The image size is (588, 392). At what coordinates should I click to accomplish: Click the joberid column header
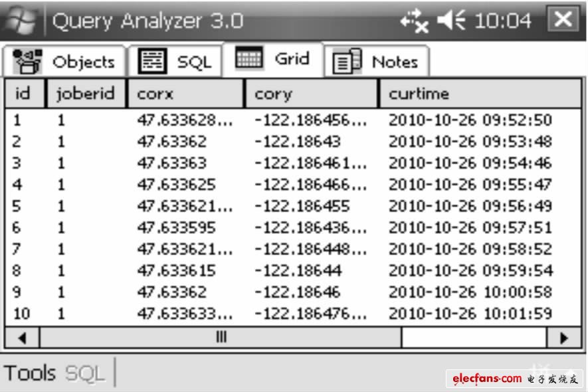click(x=85, y=94)
